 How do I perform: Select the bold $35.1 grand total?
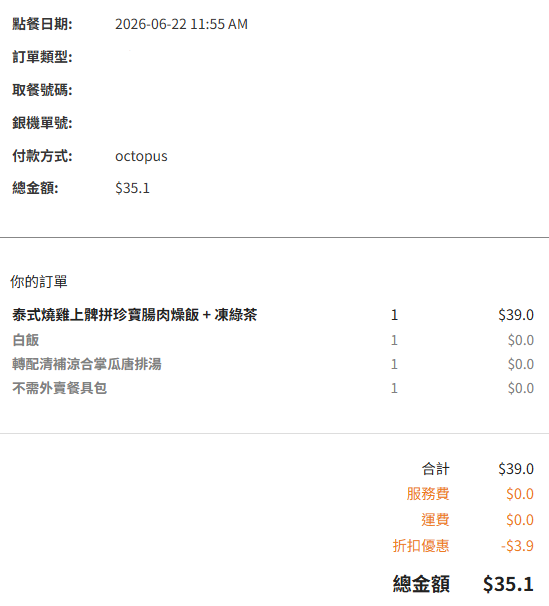[x=508, y=584]
